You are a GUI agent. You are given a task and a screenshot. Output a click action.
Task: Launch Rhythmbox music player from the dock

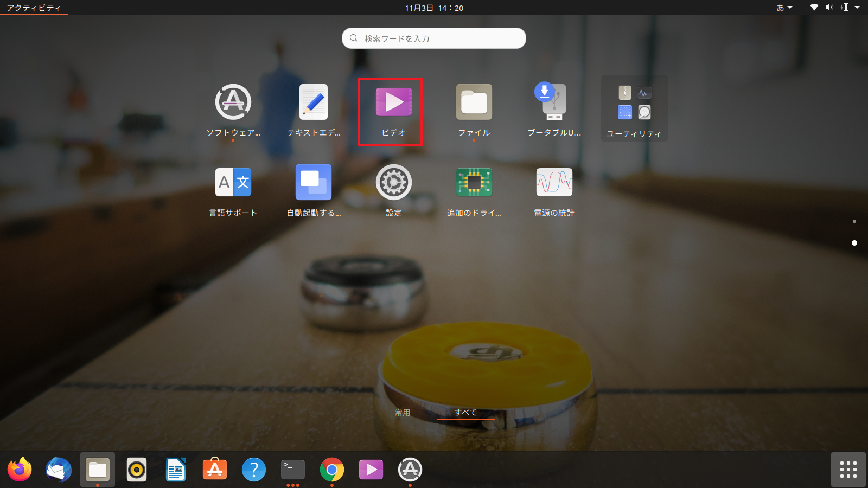coord(137,470)
